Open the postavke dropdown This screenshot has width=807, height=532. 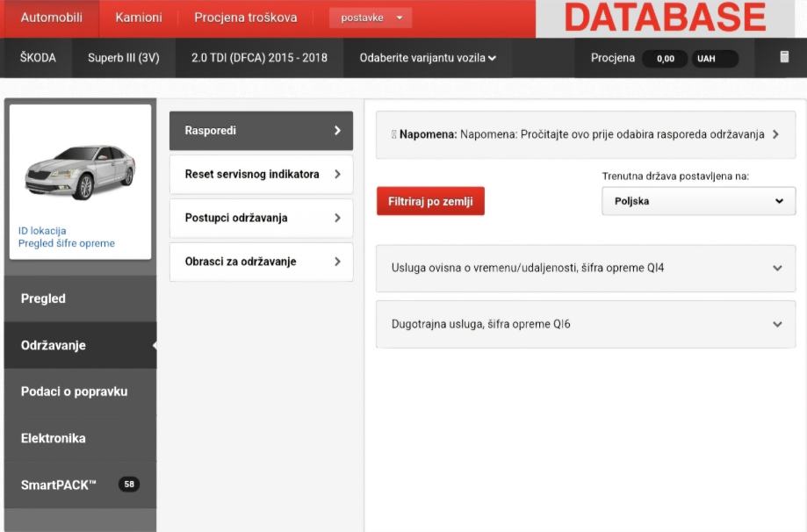(370, 18)
